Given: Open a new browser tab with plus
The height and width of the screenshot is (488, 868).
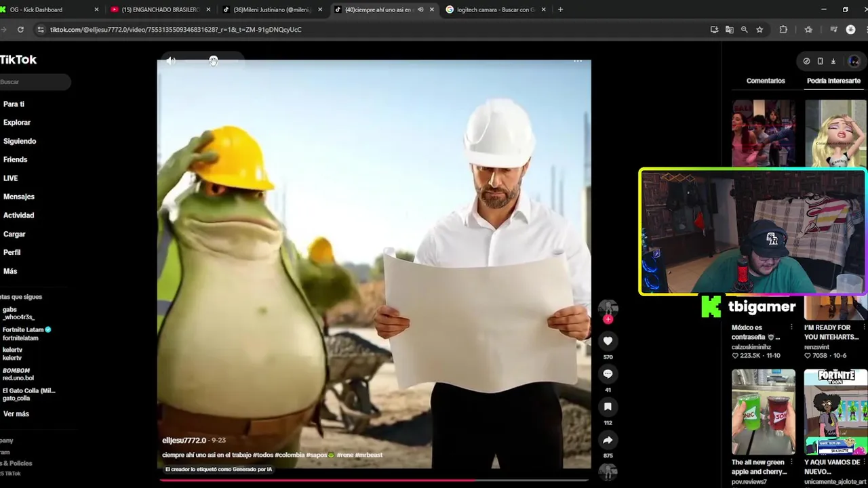Looking at the screenshot, I should coord(560,9).
